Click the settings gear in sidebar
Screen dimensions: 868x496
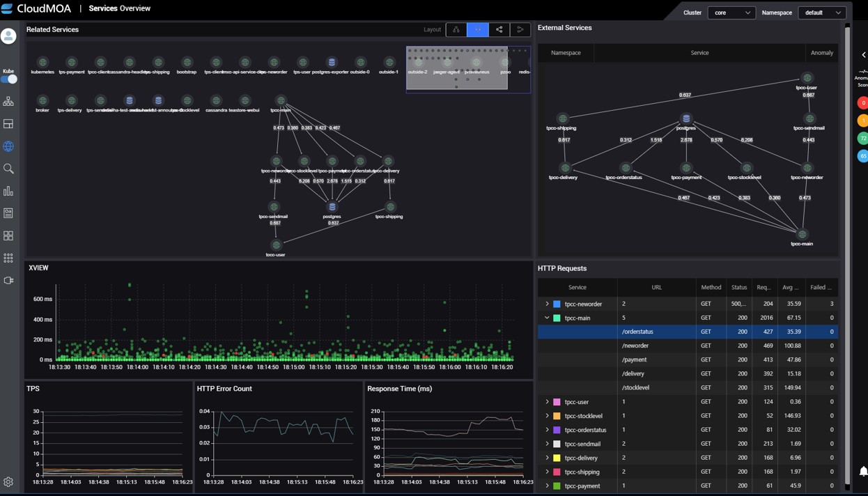pos(8,481)
